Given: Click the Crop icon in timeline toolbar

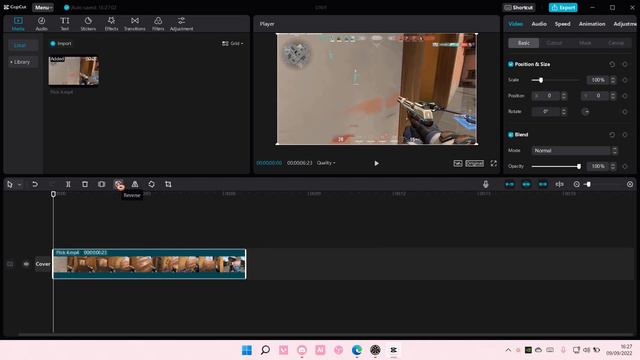Looking at the screenshot, I should (168, 184).
